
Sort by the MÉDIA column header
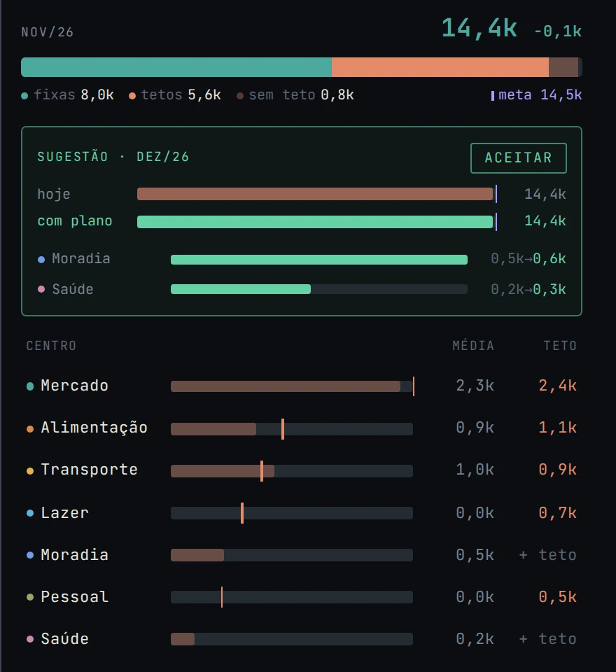click(473, 345)
